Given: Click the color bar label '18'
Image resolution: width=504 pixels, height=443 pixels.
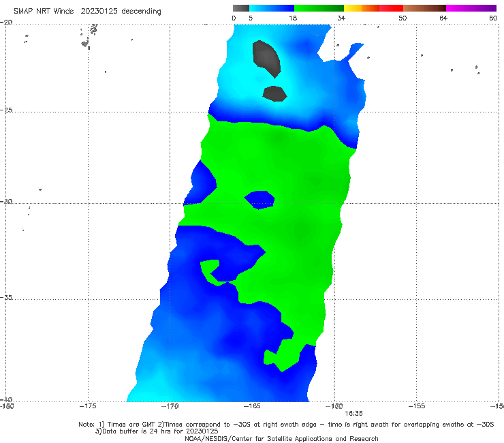Looking at the screenshot, I should point(293,18).
